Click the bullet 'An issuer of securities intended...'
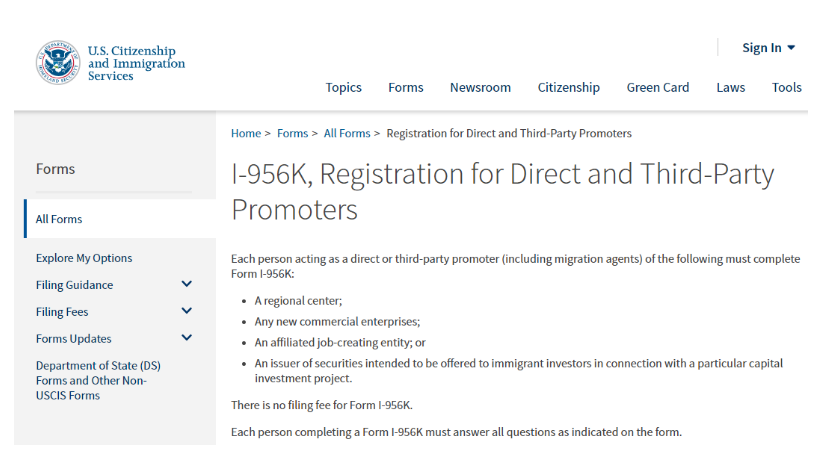818x456 pixels. tap(519, 371)
